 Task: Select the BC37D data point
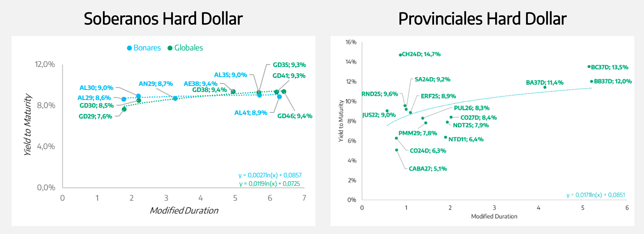tap(589, 67)
